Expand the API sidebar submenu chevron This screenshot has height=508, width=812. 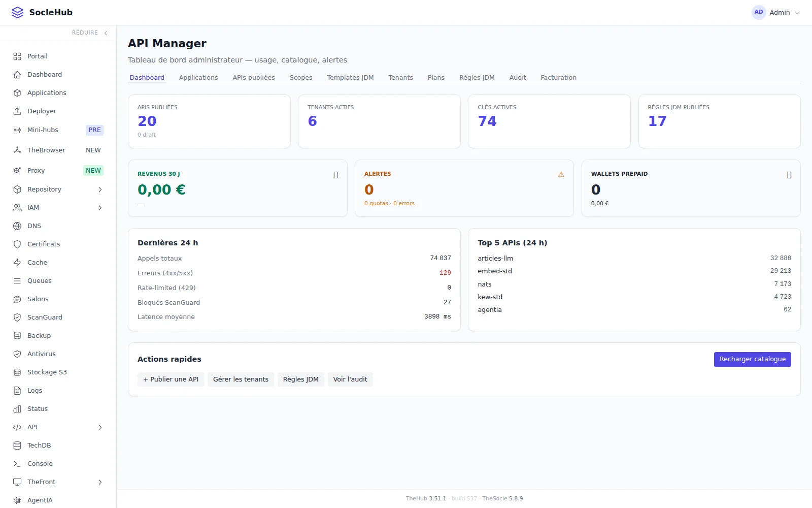click(100, 427)
